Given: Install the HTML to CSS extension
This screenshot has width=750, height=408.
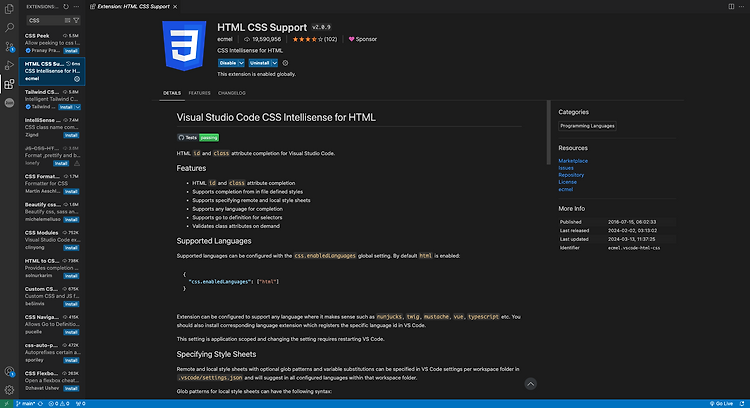Looking at the screenshot, I should point(71,276).
